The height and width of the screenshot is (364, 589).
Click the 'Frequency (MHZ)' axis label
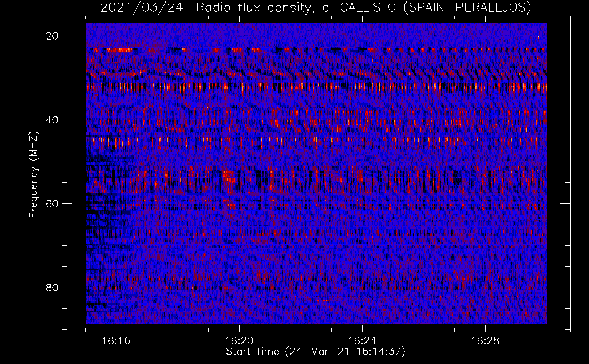[33, 174]
